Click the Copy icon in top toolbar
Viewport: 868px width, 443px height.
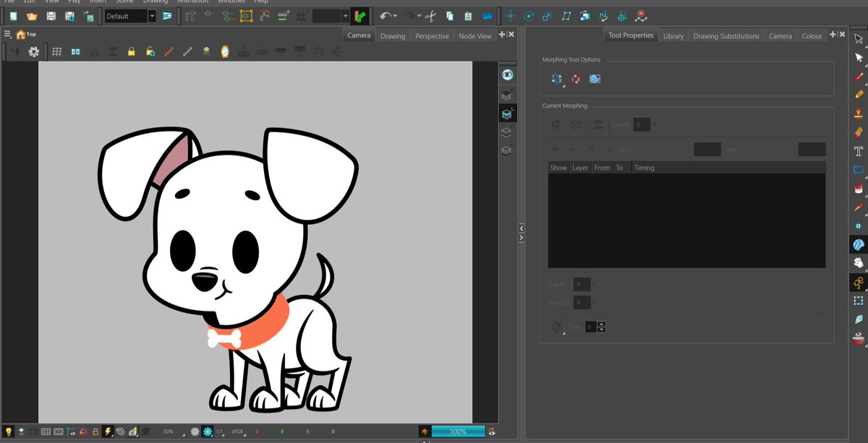click(x=450, y=16)
